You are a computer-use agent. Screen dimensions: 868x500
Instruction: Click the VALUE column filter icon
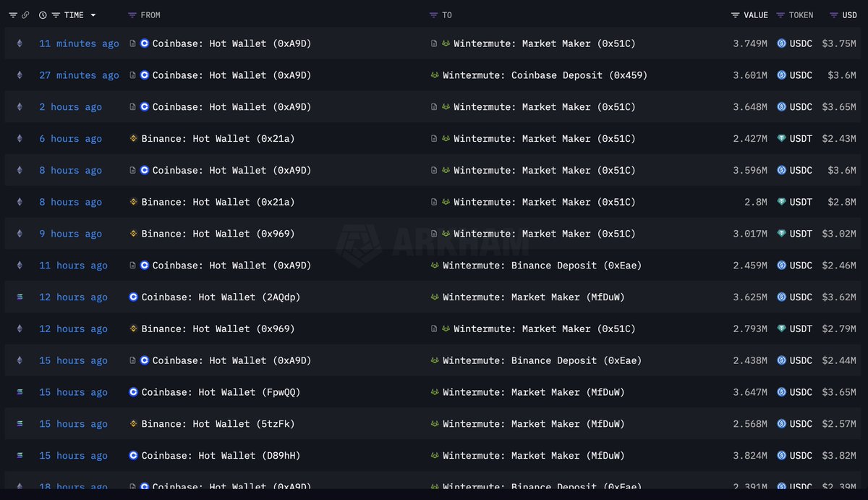coord(735,15)
